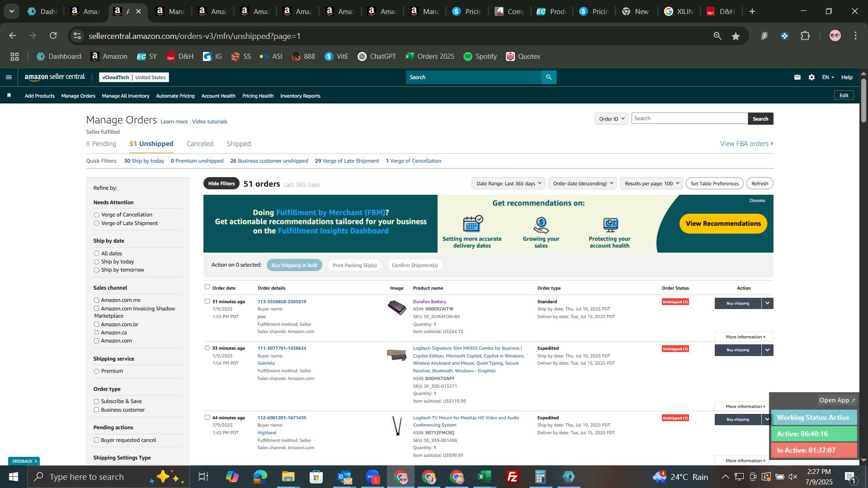Select the Ship by tomorrow radio button
Screen dimensions: 868x488
(96, 270)
